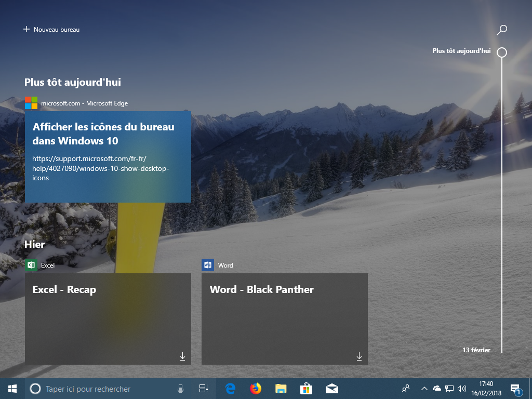532x399 pixels.
Task: Jump to 13 février on timeline
Action: [476, 350]
